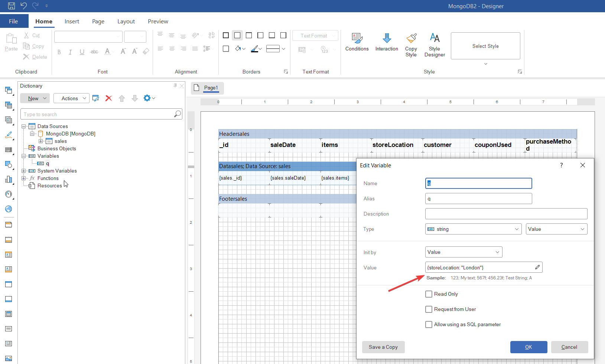Collapse the Data Sources tree node
This screenshot has height=364, width=605.
[x=24, y=126]
